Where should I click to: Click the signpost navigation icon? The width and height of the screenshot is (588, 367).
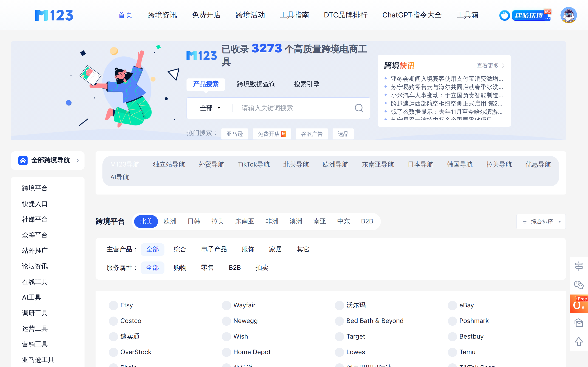(x=579, y=266)
